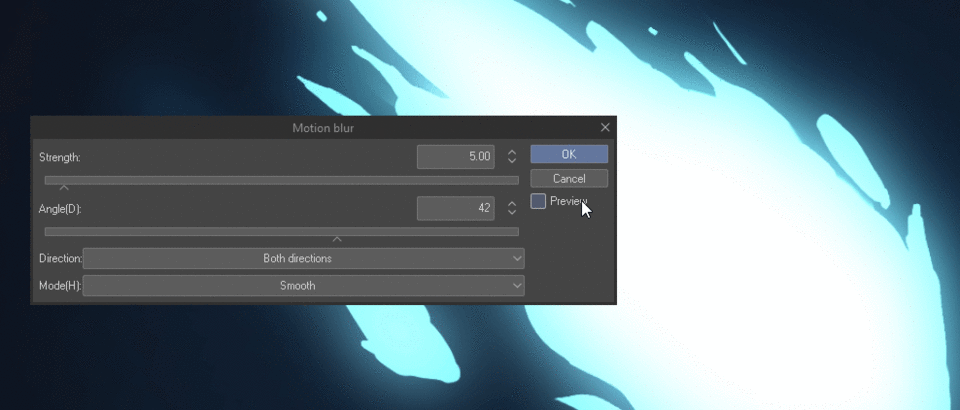This screenshot has height=410, width=960.
Task: Confirm the Motion blur with OK
Action: (569, 154)
